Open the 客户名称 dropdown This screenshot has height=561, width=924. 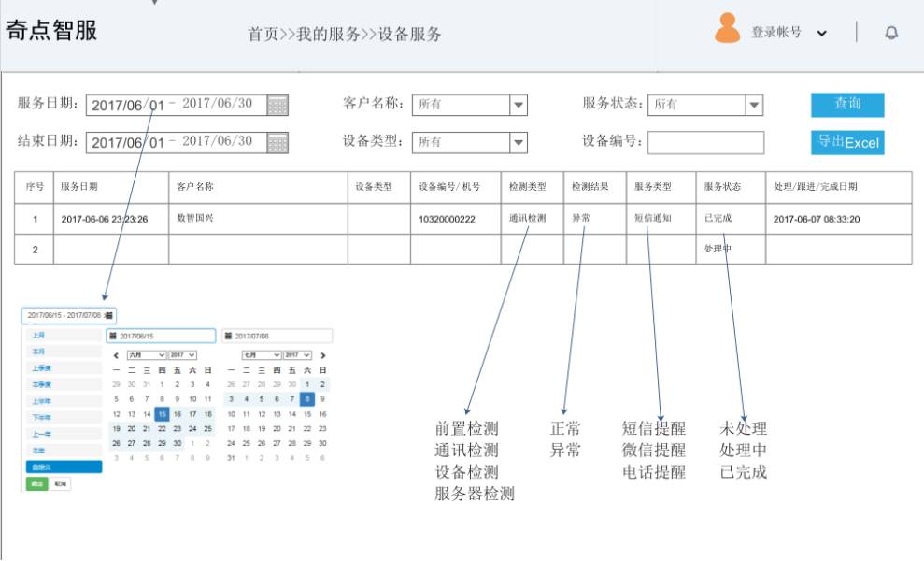pos(519,105)
